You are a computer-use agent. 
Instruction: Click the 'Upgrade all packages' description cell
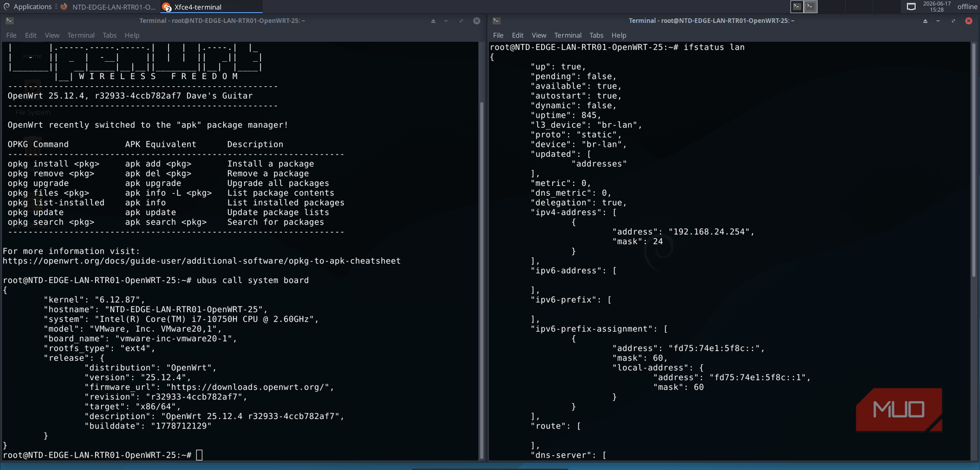tap(278, 184)
